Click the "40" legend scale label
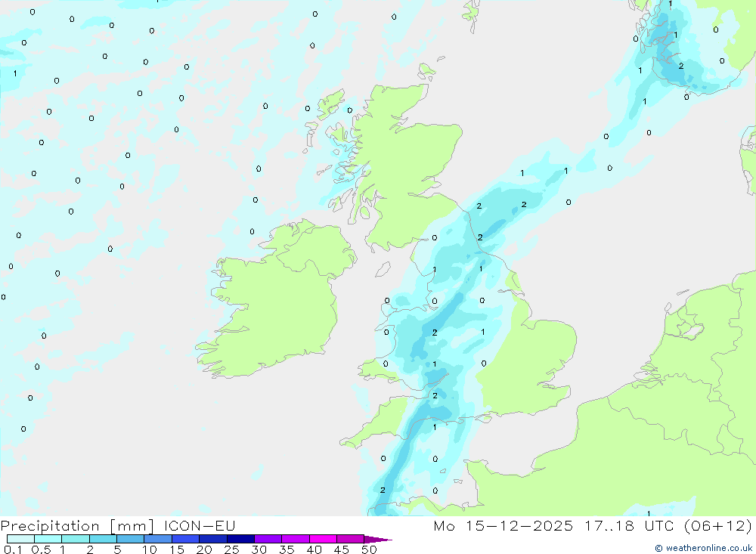756x554 pixels. tap(314, 549)
